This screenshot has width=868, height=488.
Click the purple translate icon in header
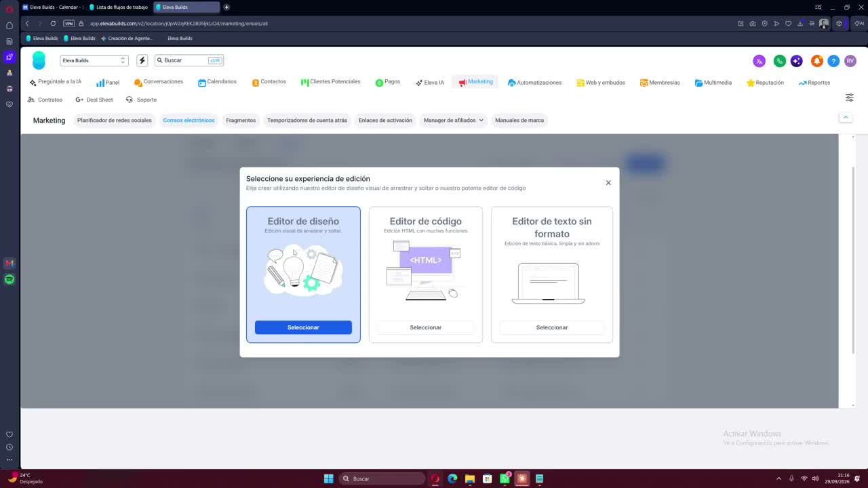coord(759,61)
